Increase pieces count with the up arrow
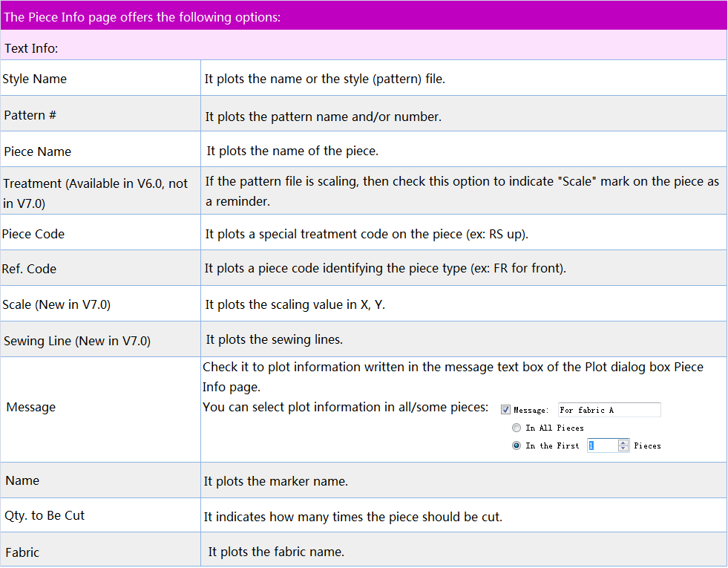This screenshot has height=568, width=728. pos(623,443)
